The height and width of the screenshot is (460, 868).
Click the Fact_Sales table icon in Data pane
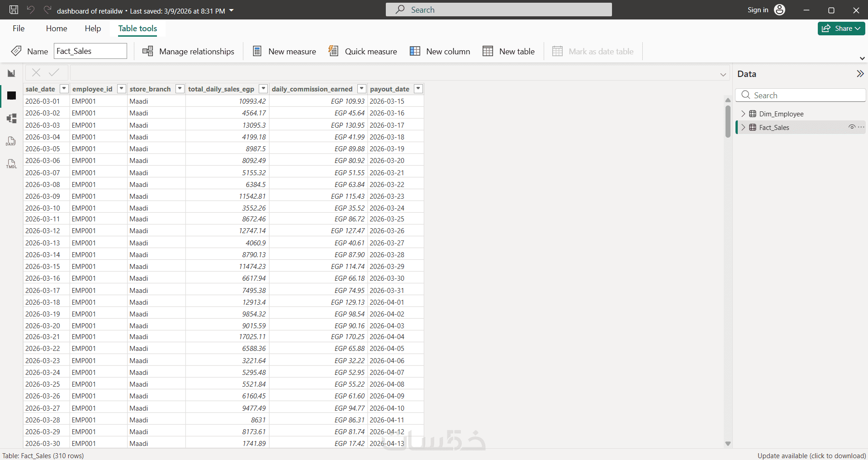point(753,127)
